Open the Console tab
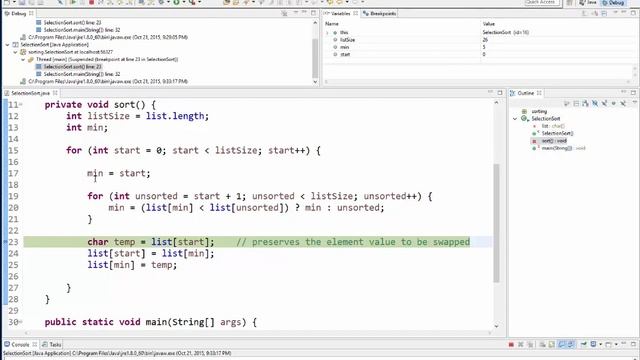The image size is (640, 360). click(x=20, y=344)
